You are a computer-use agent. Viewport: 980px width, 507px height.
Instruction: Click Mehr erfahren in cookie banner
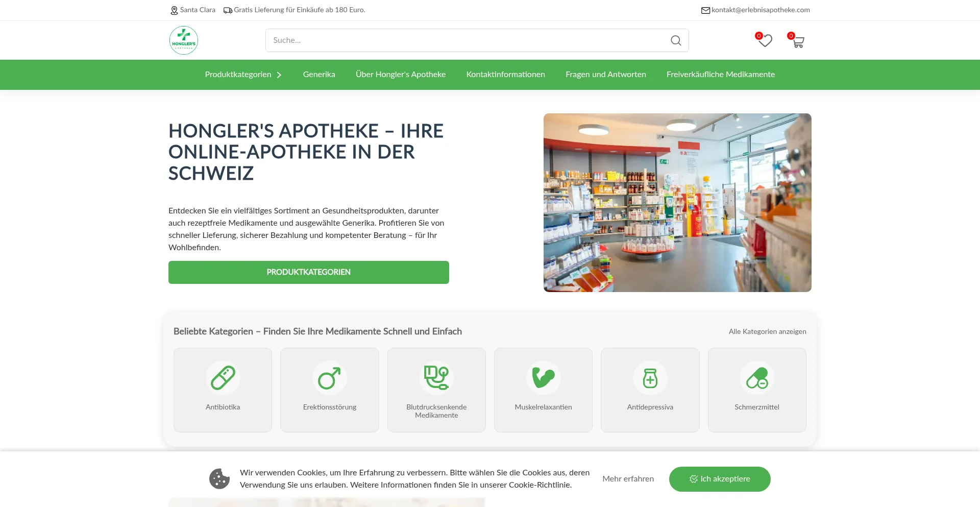point(628,479)
